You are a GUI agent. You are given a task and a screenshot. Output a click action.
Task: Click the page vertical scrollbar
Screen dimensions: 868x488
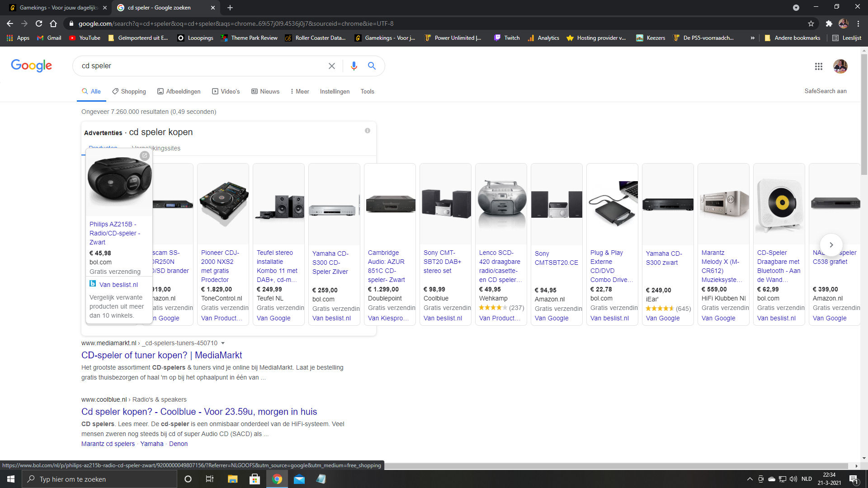tap(864, 115)
